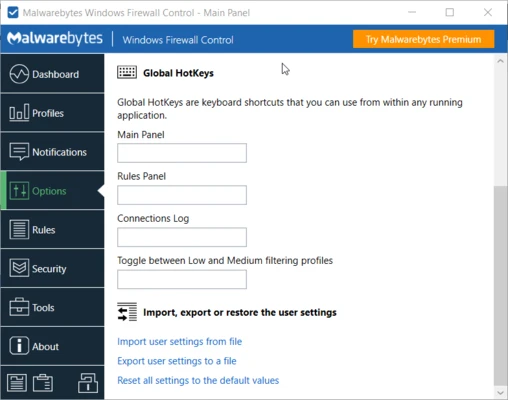Click Import user settings from file
The image size is (508, 400).
(180, 342)
